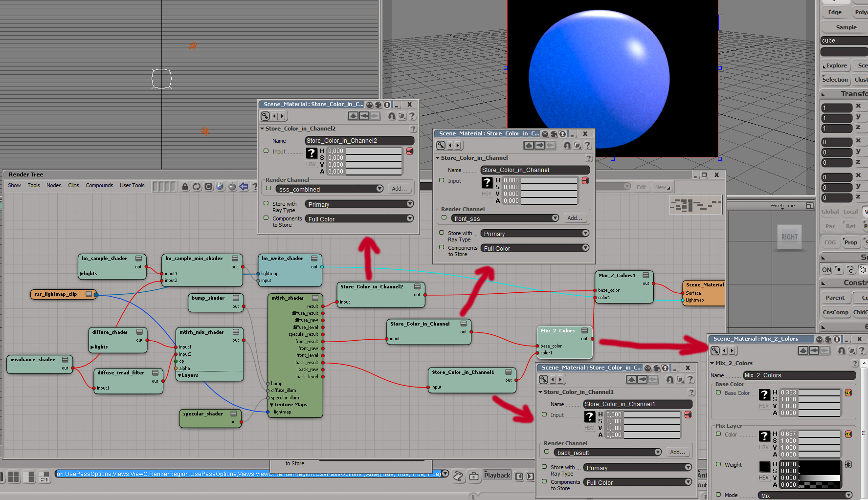Click the four-pane layout icon in bottom bar
This screenshot has height=500, width=868.
click(13, 477)
